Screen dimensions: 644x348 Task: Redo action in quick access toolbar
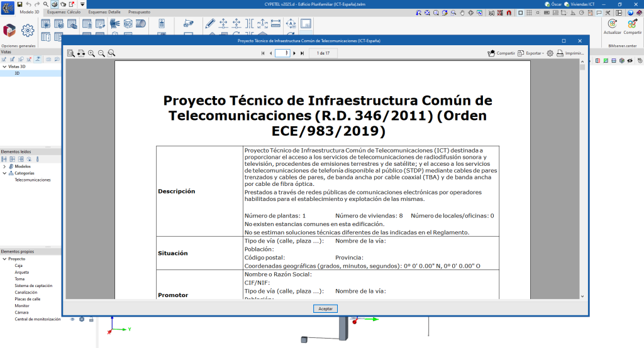tap(37, 4)
